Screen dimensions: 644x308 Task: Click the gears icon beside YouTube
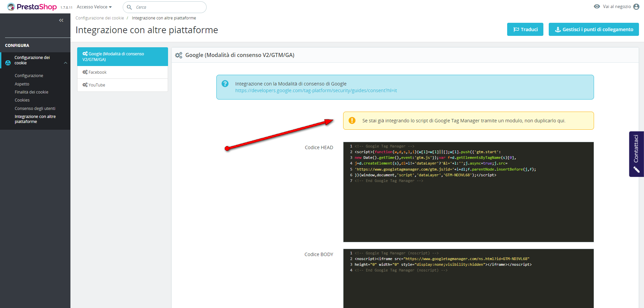[x=85, y=85]
